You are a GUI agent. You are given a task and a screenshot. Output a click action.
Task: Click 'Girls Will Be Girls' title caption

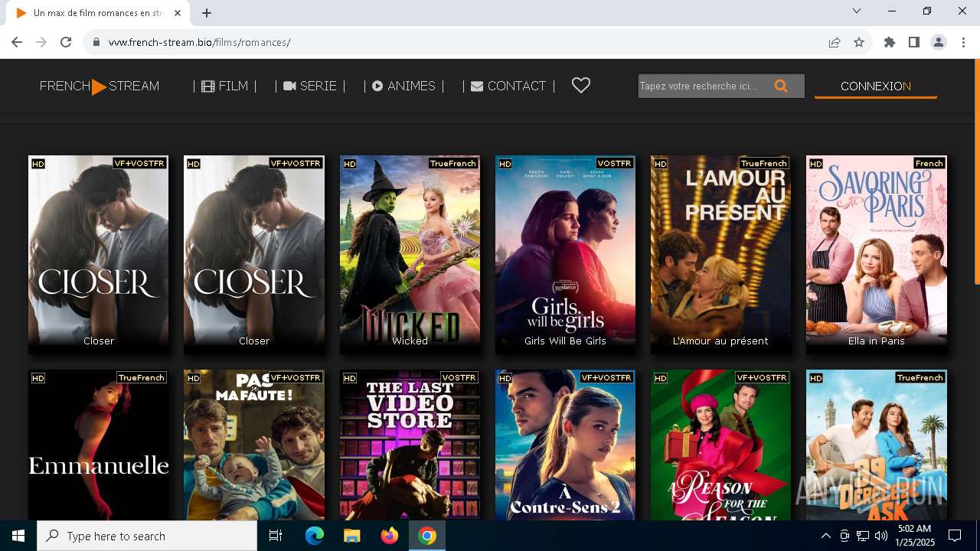tap(565, 341)
